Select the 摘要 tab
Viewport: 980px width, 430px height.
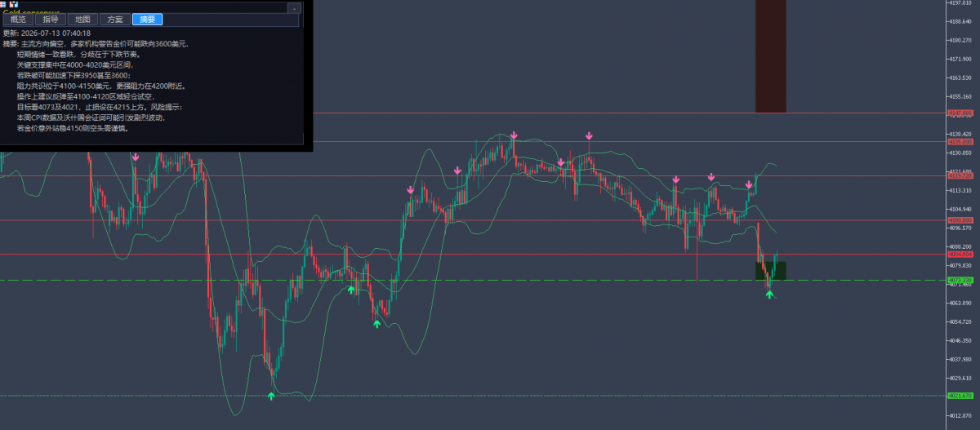[148, 20]
